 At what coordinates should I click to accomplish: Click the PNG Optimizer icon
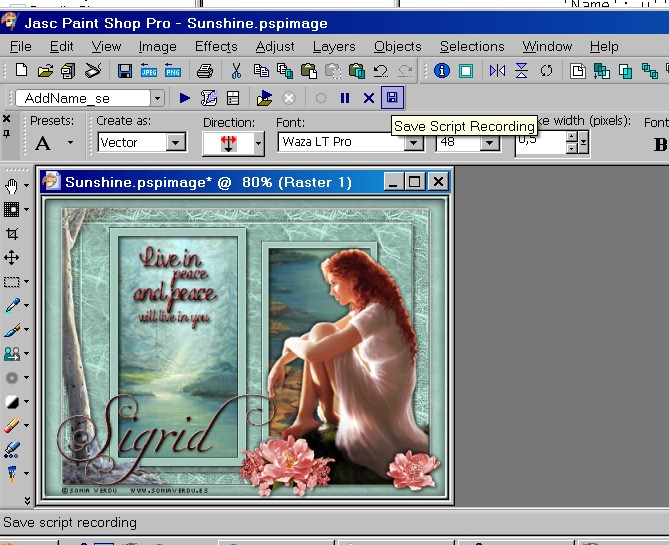coord(173,71)
